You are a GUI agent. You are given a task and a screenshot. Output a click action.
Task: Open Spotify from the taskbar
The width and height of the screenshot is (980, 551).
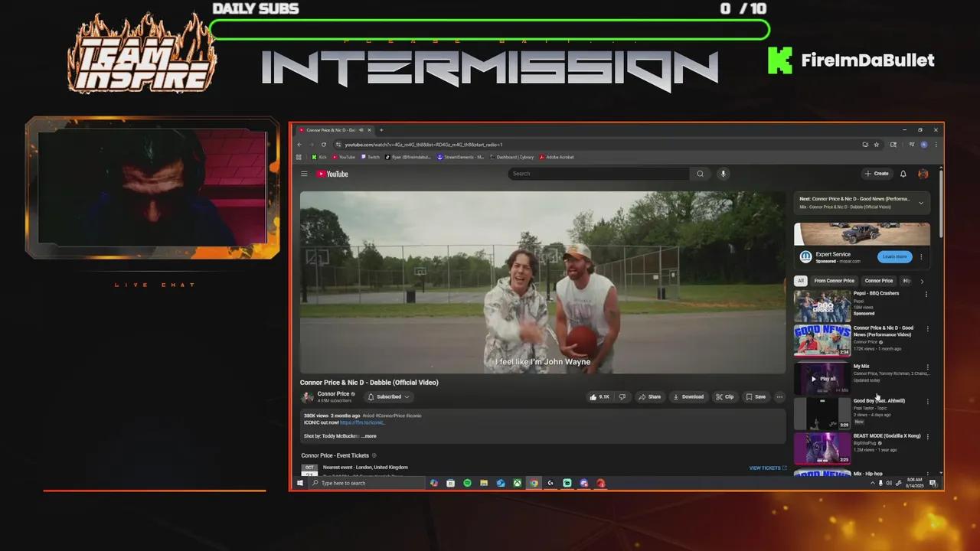[x=467, y=483]
